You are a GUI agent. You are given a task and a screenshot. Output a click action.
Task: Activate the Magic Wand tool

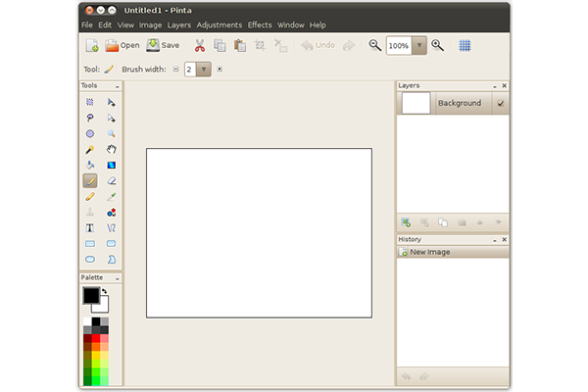90,149
